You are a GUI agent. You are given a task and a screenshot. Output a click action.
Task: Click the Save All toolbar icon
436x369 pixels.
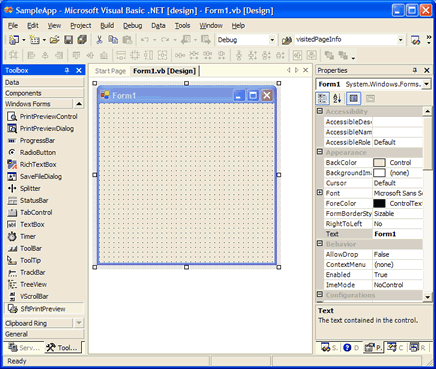tap(82, 40)
